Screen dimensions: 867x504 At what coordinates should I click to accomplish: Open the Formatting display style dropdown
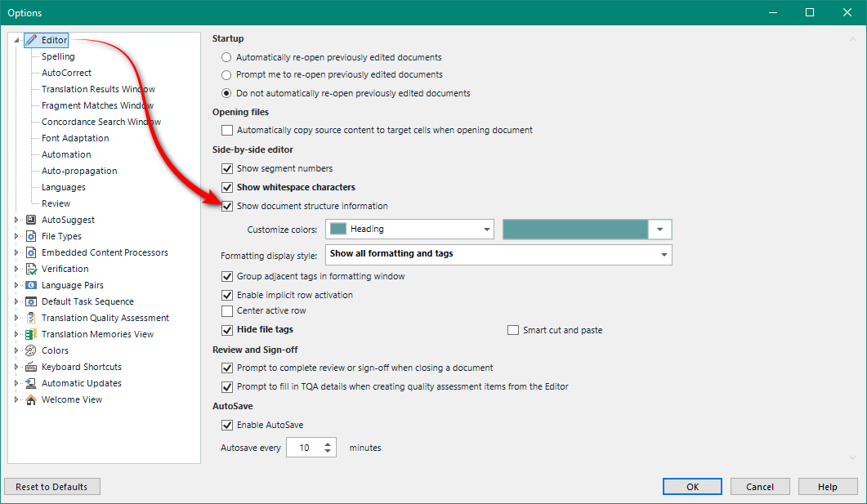click(x=498, y=255)
